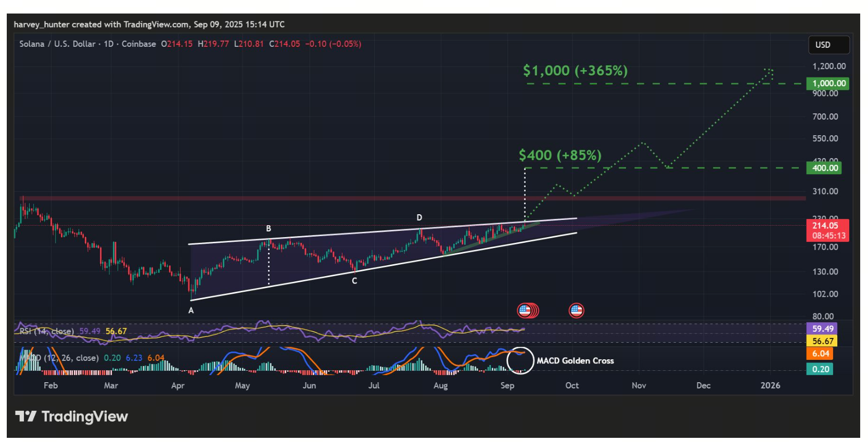Click the TradingView logo
Viewport: 868px width, 442px height.
(x=72, y=417)
